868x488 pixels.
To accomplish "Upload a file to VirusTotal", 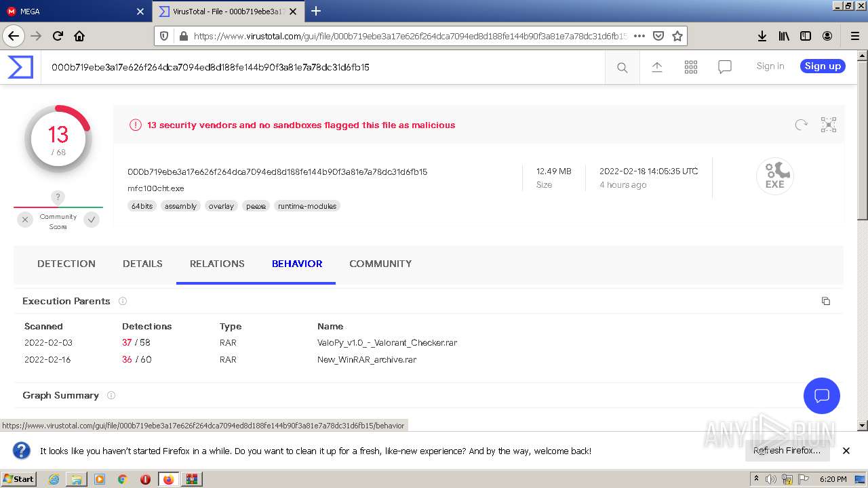I will coord(656,67).
